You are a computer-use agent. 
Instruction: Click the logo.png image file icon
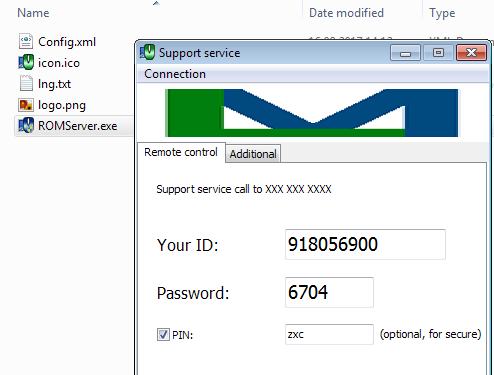(26, 105)
